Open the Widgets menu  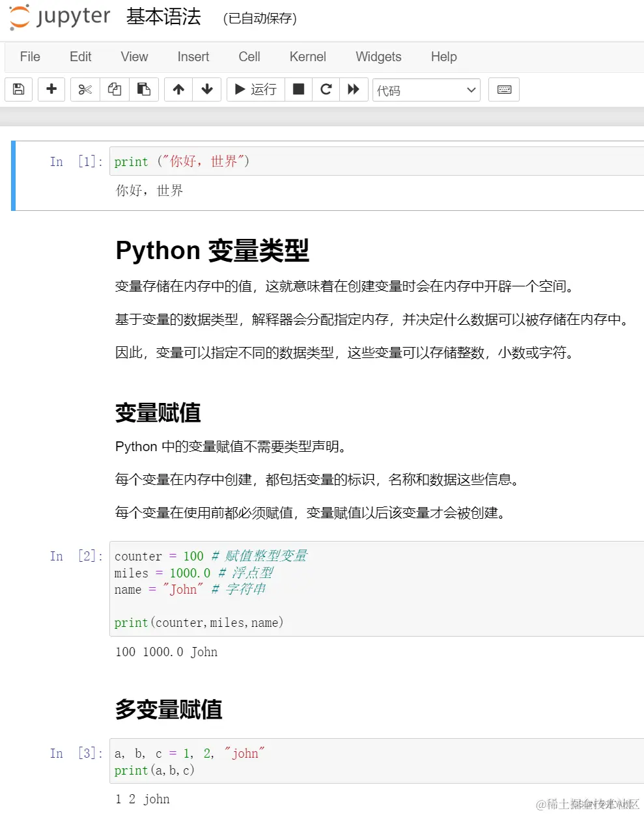coord(378,57)
